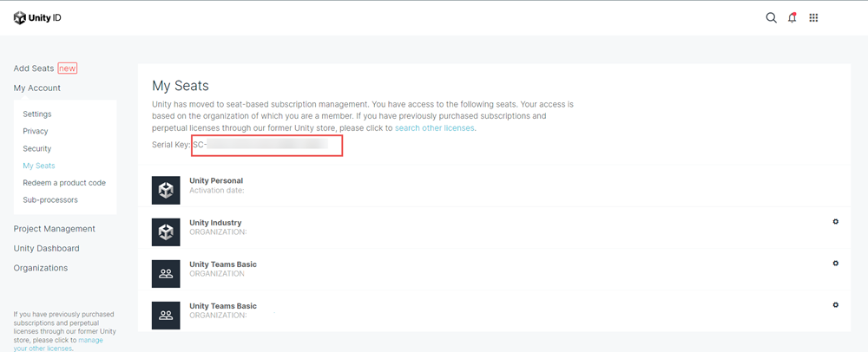Image resolution: width=868 pixels, height=352 pixels.
Task: Open the gear settings for Unity Industry
Action: tap(835, 222)
